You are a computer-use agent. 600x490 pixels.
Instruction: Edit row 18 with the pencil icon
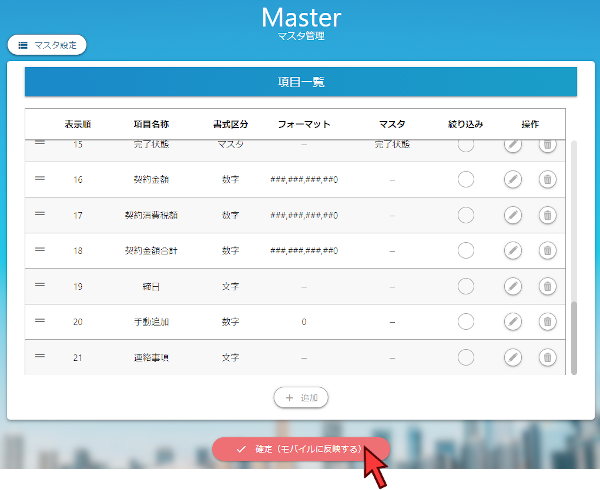pyautogui.click(x=512, y=250)
